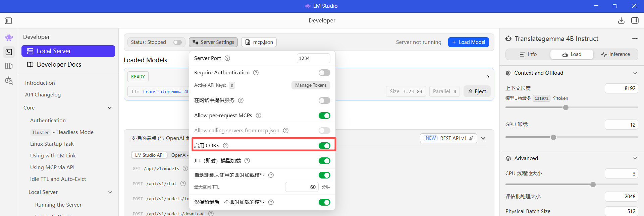Image resolution: width=644 pixels, height=216 pixels.
Task: Enable Require Authentication switch
Action: (x=324, y=73)
